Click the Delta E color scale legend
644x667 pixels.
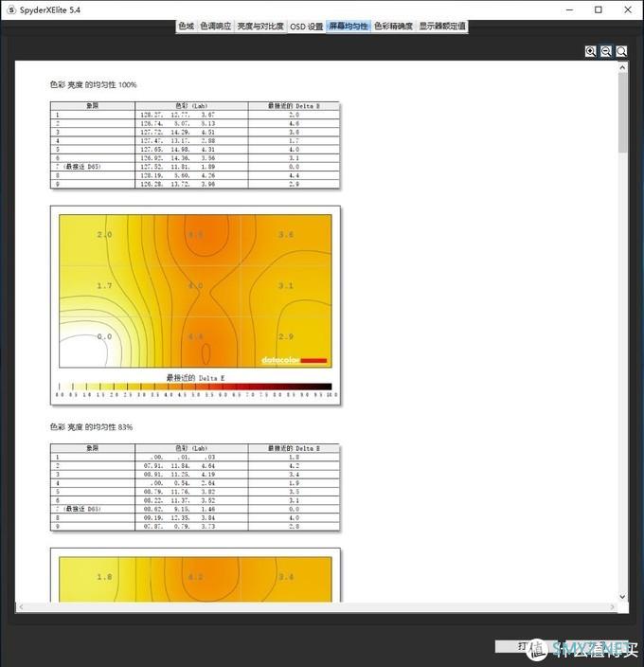(194, 388)
